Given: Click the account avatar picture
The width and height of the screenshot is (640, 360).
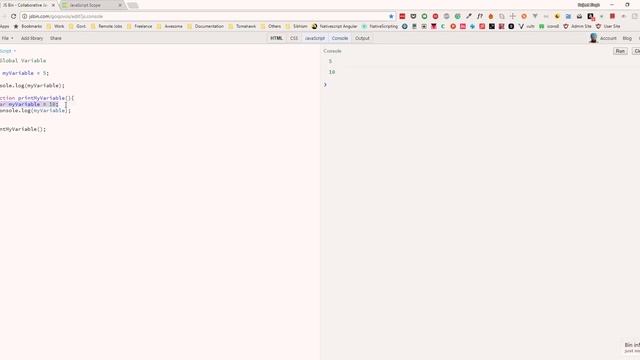Looking at the screenshot, I should click(593, 38).
